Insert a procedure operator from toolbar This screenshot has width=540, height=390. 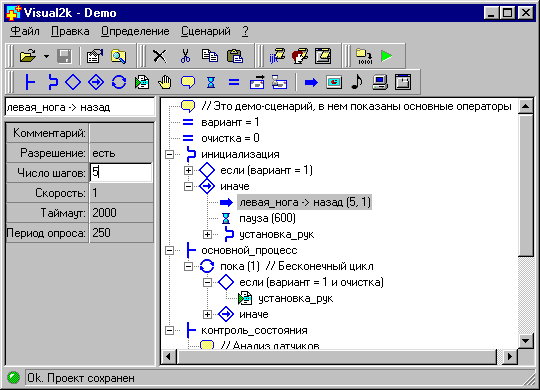[53, 82]
